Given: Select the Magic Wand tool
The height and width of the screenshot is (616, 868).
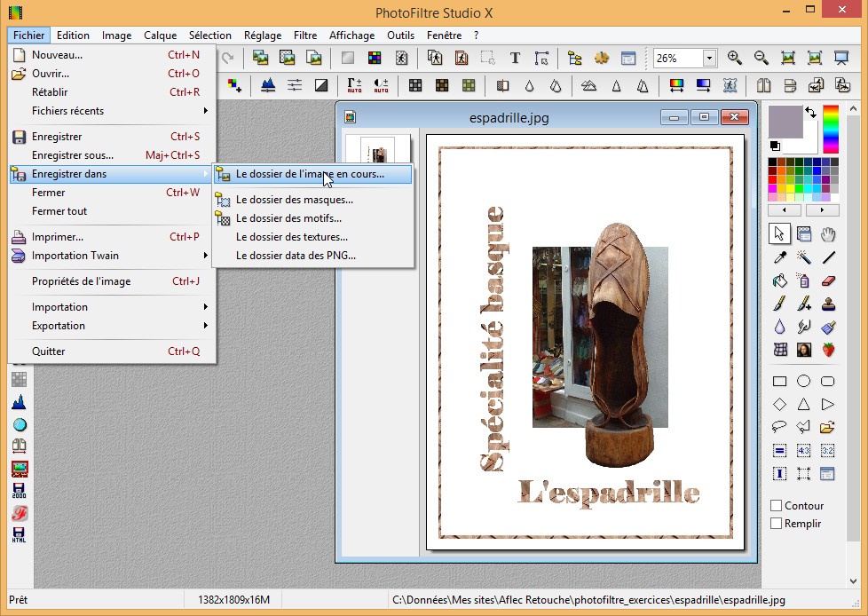Looking at the screenshot, I should 804,257.
